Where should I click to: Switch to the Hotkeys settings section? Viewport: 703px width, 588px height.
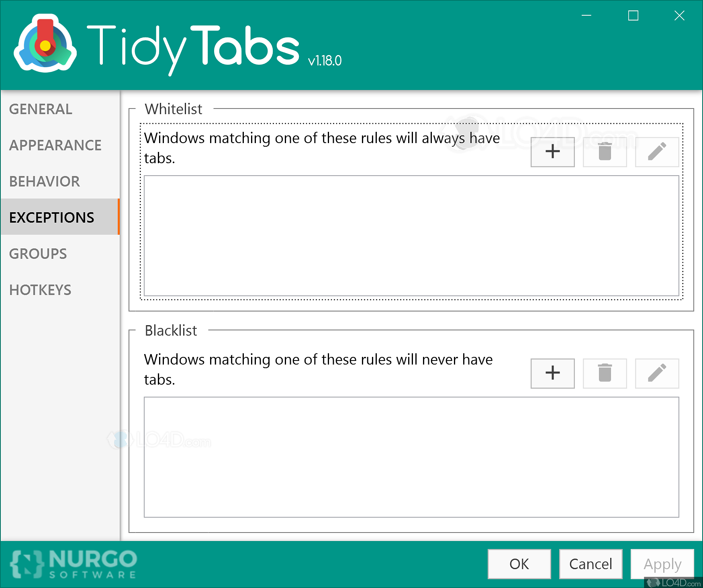pyautogui.click(x=40, y=289)
